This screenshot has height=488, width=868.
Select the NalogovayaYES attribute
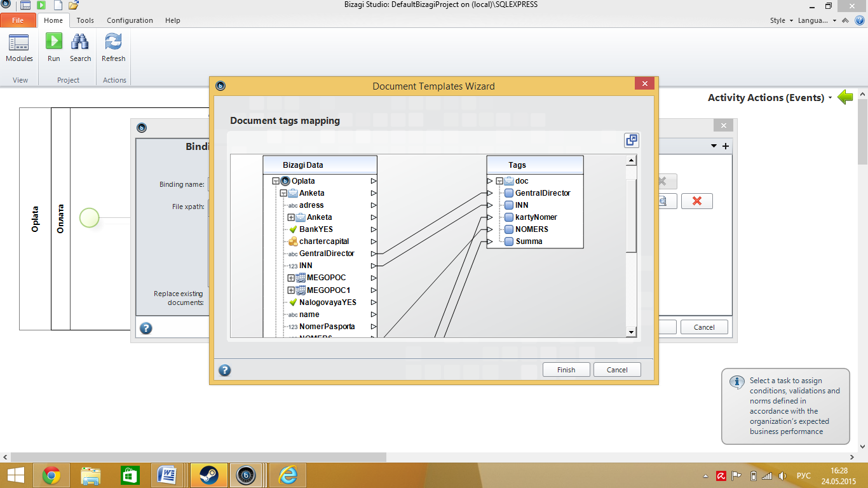328,302
